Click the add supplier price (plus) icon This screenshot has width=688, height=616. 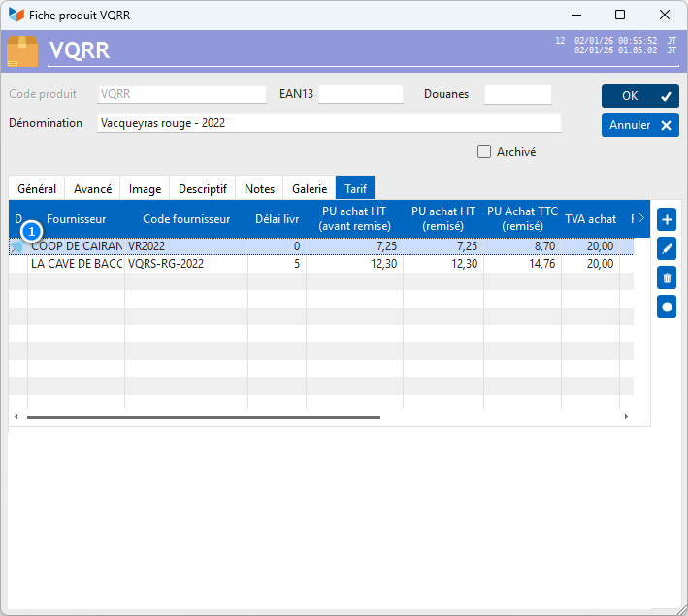pos(667,219)
